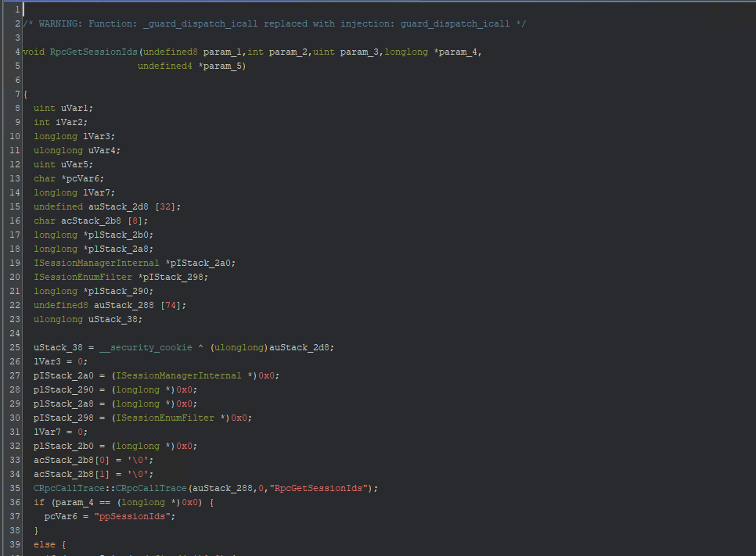Click acStack_2b8 in its declaration
756x556 pixels.
pos(91,221)
